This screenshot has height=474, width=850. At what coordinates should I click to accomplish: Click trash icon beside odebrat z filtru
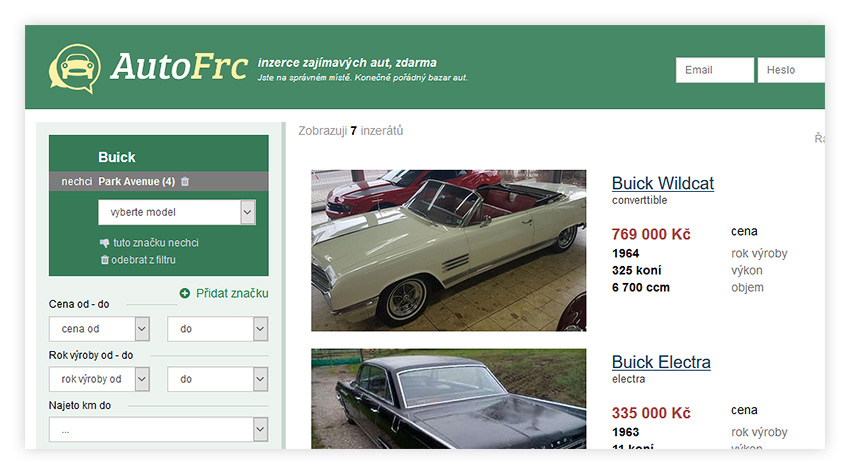pyautogui.click(x=105, y=260)
